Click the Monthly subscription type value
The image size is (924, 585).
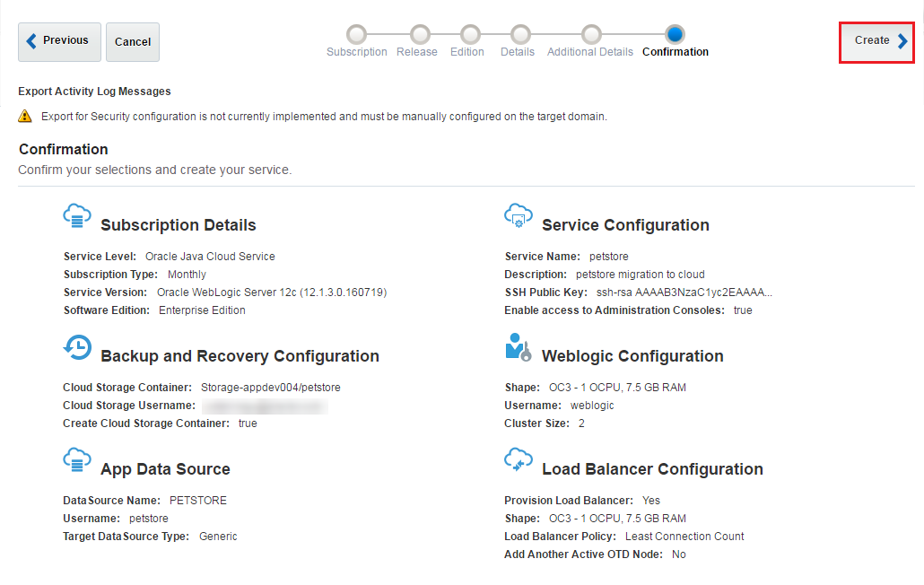[x=187, y=275]
